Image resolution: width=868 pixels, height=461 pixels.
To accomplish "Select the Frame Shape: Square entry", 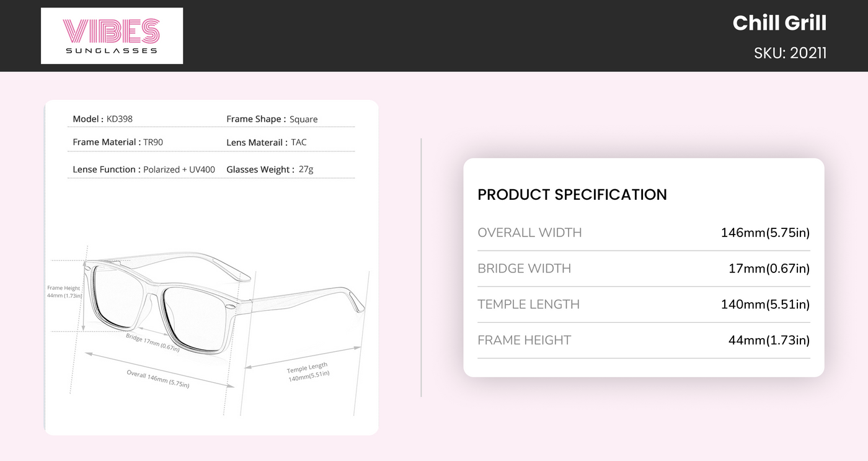I will point(272,119).
